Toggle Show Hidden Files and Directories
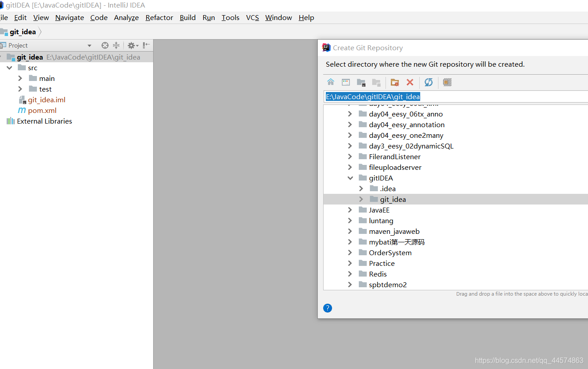The image size is (588, 369). pos(447,82)
